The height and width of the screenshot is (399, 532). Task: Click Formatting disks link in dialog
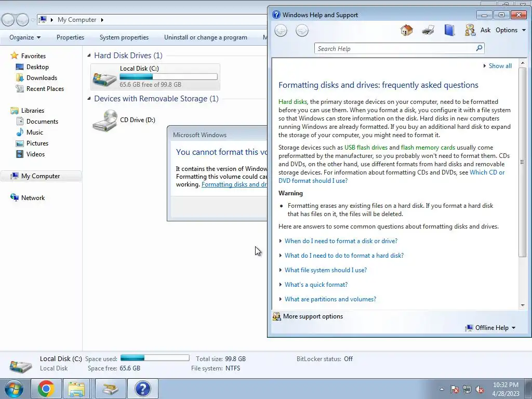234,184
